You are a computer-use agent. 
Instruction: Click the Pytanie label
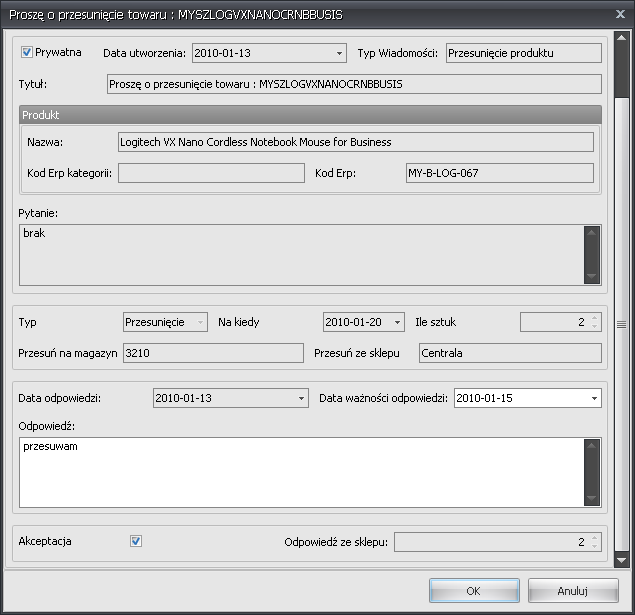coord(38,213)
